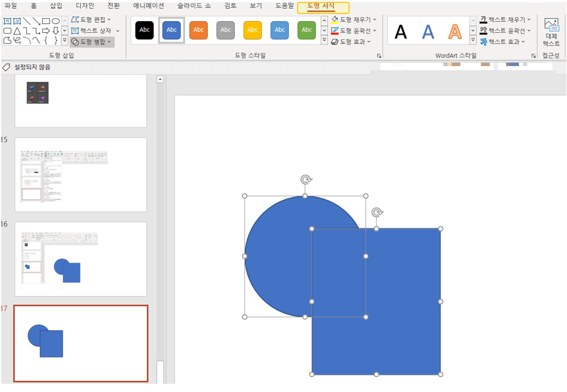Open the 도형 윤곽선 shape outline menu
This screenshot has width=567, height=392.
coord(354,30)
